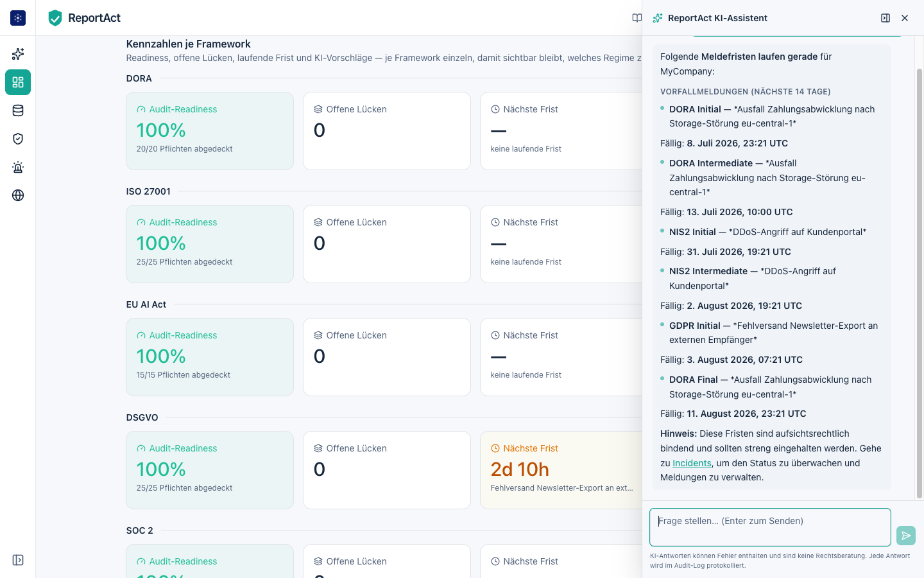Click the gauge icon in EU AI Act Audit-Readiness
This screenshot has height=578, width=924.
(141, 335)
